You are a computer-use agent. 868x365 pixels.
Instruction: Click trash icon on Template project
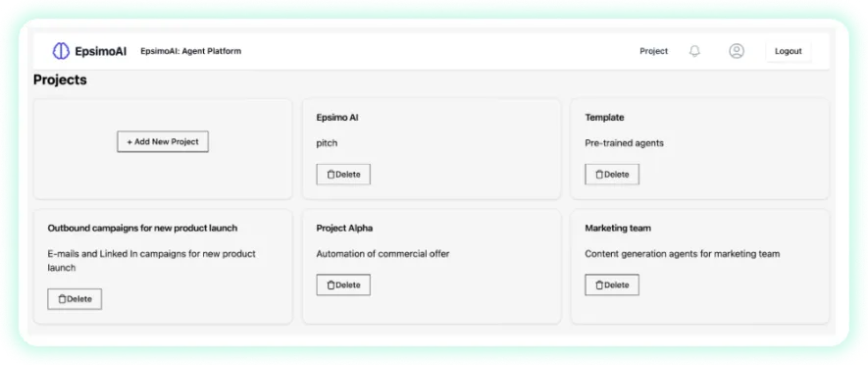coord(599,175)
